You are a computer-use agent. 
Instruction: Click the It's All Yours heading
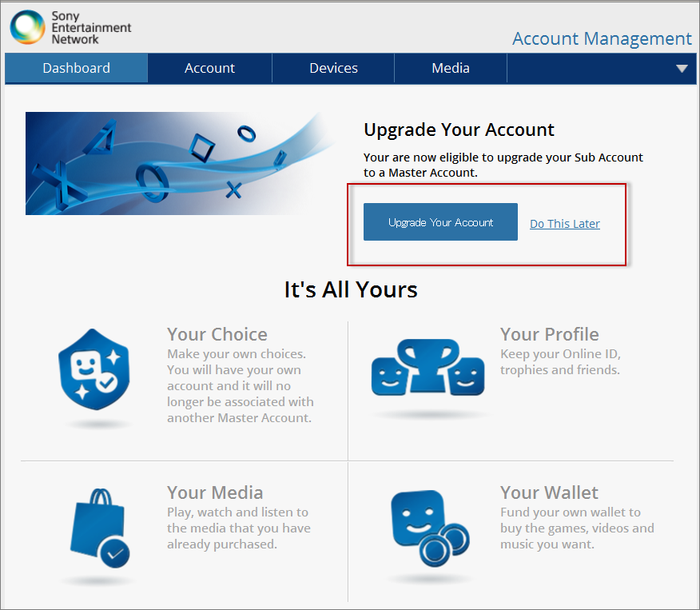tap(351, 289)
